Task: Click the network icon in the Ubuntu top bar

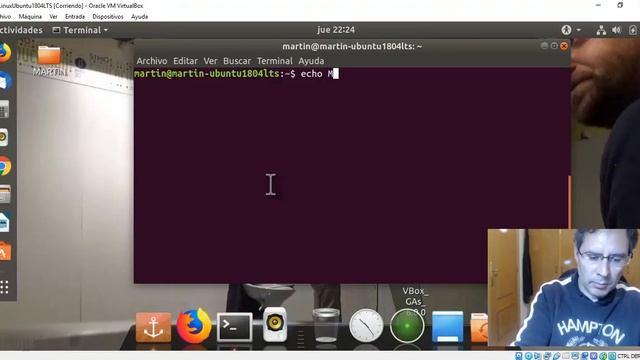Action: click(601, 30)
